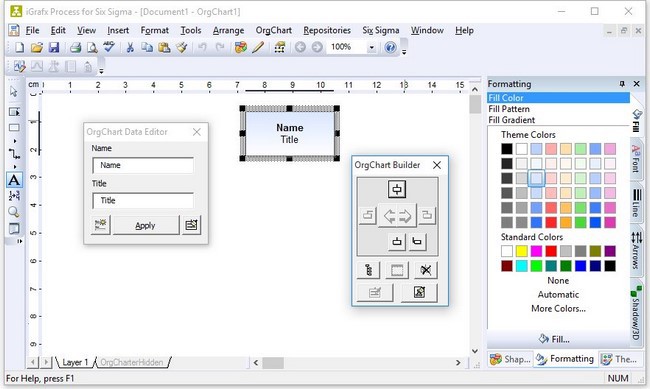Expand the standard toolbar overflow options
This screenshot has width=650, height=389.
[x=404, y=52]
